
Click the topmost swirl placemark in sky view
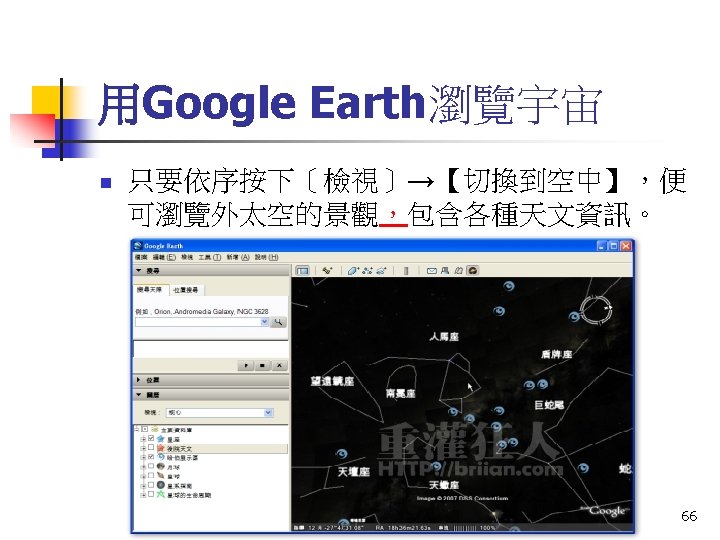coord(509,286)
